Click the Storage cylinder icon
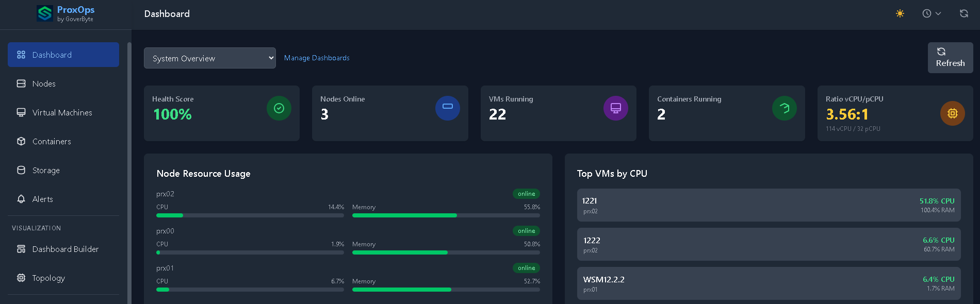Image resolution: width=980 pixels, height=304 pixels. [21, 170]
